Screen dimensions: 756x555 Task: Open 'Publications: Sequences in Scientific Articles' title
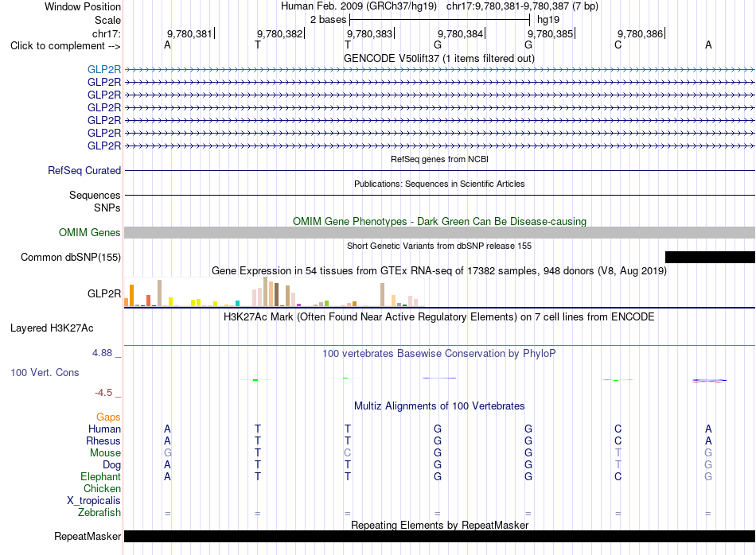[439, 184]
